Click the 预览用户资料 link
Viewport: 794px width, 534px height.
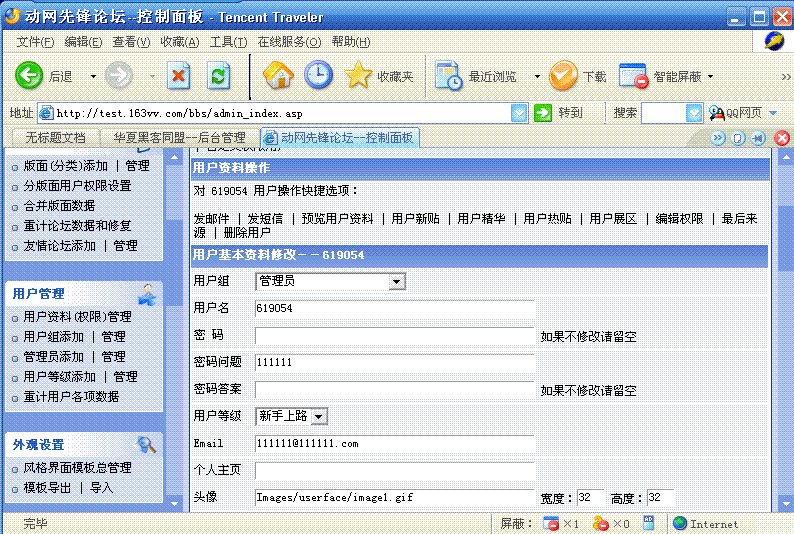(337, 219)
